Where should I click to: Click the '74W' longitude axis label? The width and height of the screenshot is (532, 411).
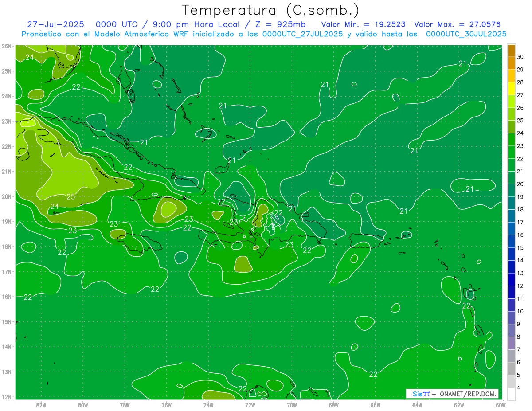[208, 405]
